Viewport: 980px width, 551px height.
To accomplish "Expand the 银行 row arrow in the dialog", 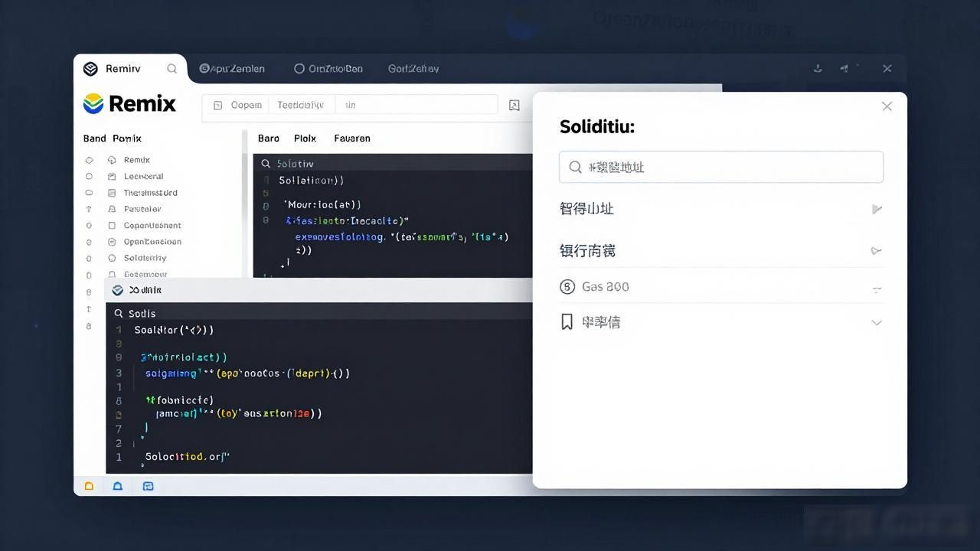I will point(877,251).
